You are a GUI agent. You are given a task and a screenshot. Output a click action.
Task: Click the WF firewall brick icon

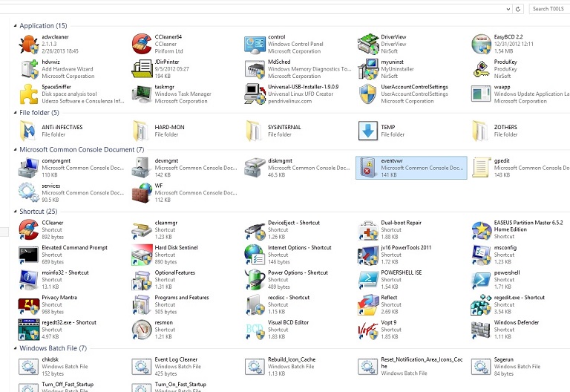click(142, 193)
